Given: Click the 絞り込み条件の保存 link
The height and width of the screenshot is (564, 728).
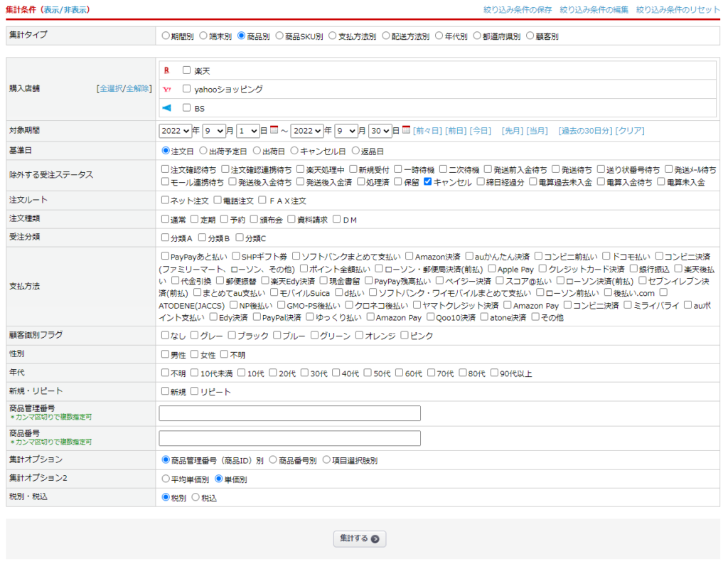Looking at the screenshot, I should [x=517, y=10].
